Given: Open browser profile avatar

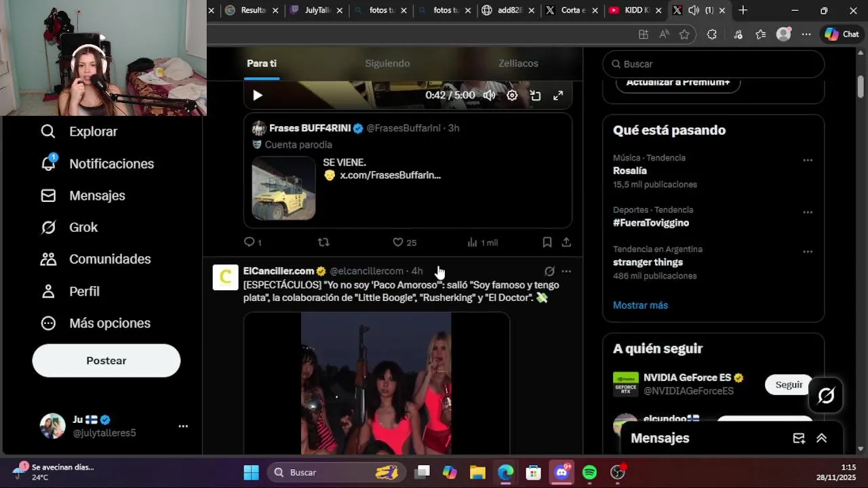Looking at the screenshot, I should click(x=784, y=35).
